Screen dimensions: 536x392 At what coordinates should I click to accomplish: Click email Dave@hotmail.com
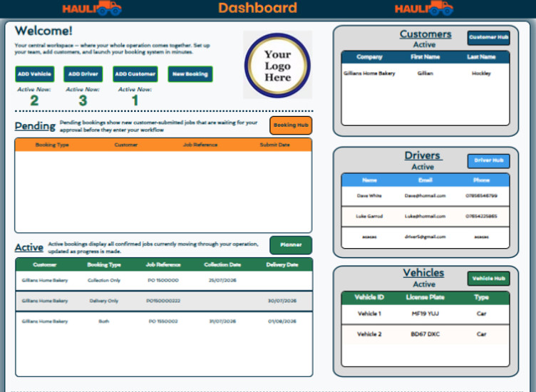[426, 196]
